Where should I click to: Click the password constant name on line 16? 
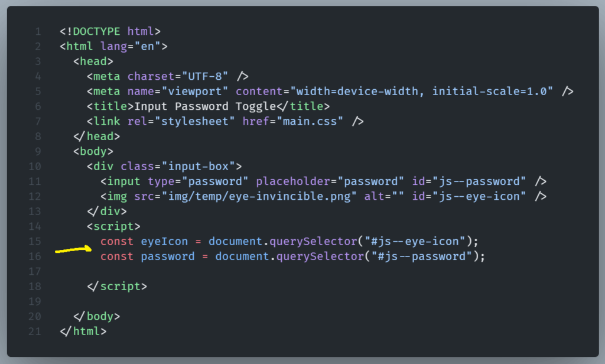167,256
